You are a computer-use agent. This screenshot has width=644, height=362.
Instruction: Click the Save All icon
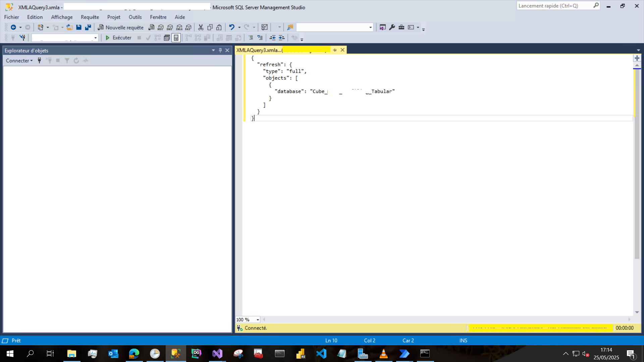click(88, 27)
